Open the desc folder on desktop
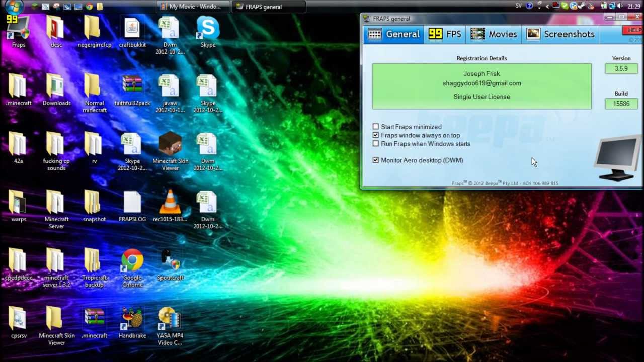The height and width of the screenshot is (362, 644). tap(56, 31)
